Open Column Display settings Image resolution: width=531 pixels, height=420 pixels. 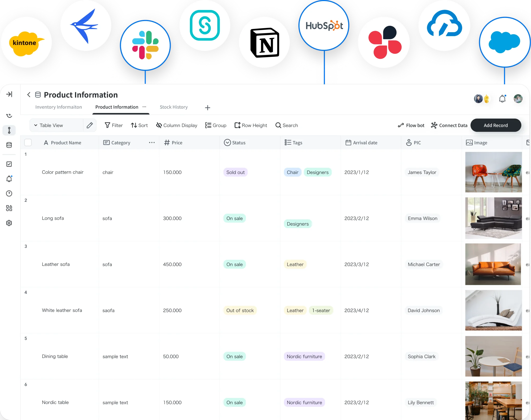[x=176, y=125]
